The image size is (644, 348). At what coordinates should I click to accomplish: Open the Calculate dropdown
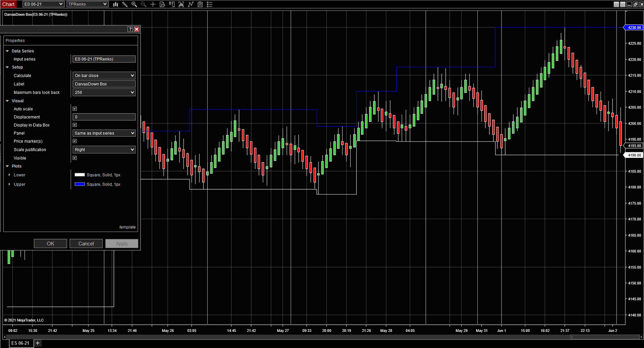104,76
